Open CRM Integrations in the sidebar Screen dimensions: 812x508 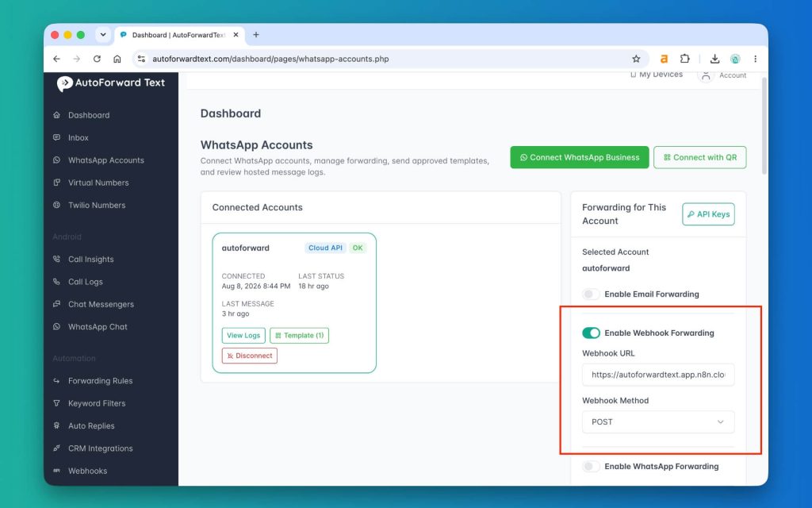pos(101,448)
